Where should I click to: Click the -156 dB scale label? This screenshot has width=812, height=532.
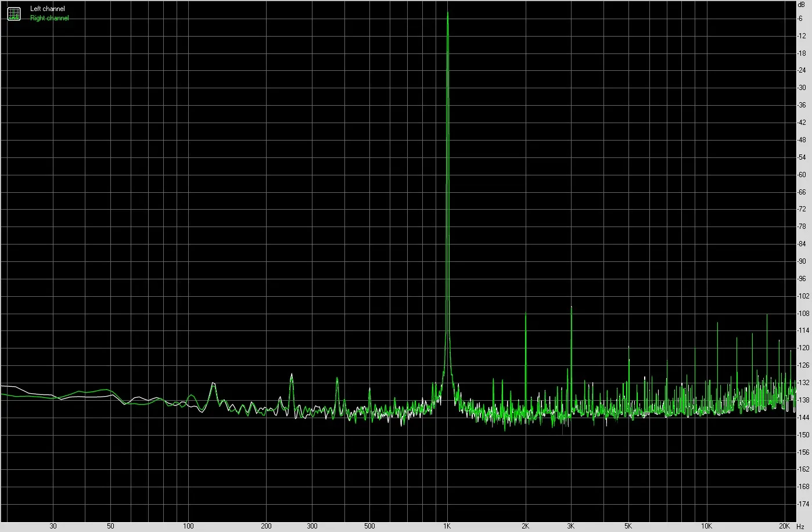[x=803, y=452]
